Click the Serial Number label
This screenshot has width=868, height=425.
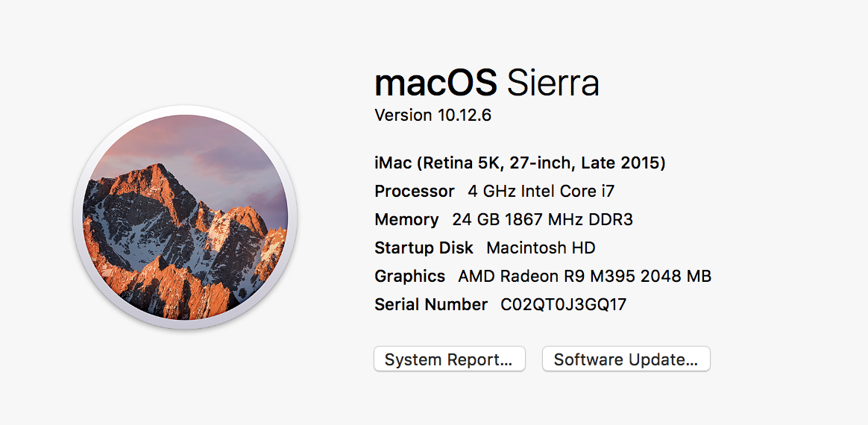click(x=431, y=304)
